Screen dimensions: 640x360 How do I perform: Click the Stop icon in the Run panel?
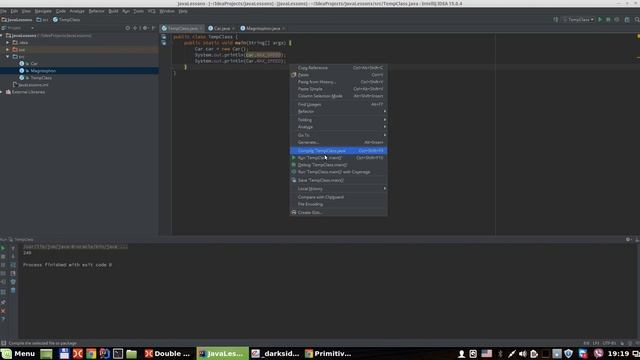(3, 257)
